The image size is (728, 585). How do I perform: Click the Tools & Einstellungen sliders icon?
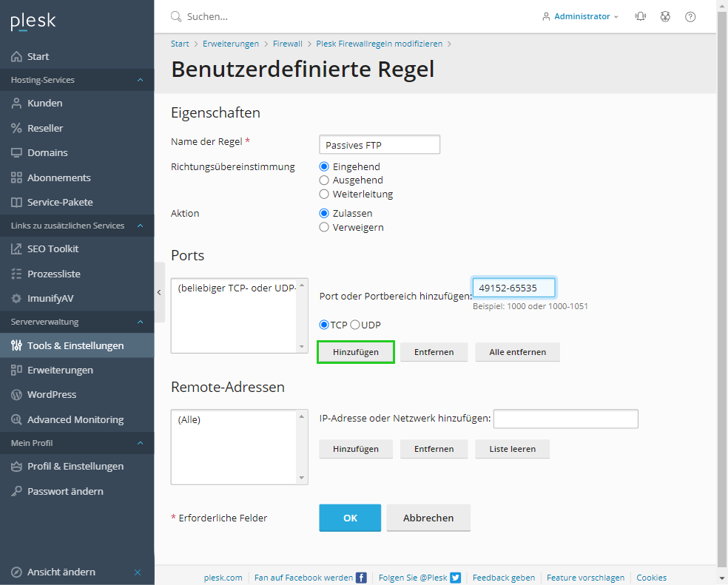16,345
